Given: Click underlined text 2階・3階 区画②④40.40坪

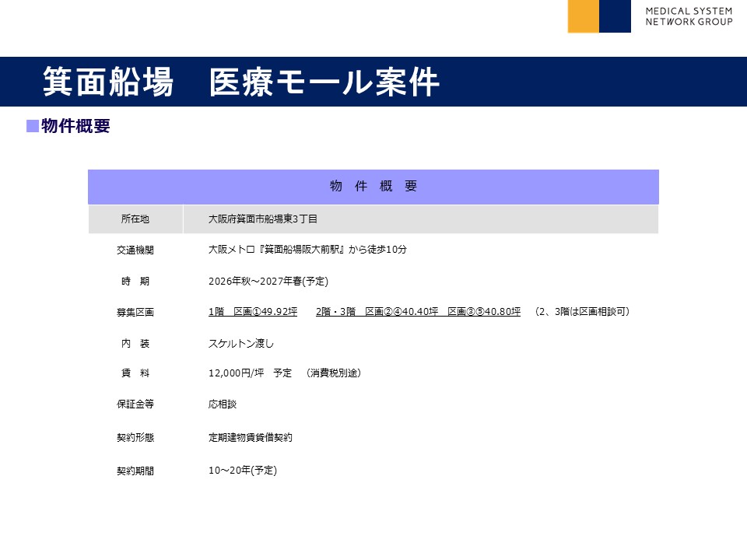Looking at the screenshot, I should (x=377, y=312).
